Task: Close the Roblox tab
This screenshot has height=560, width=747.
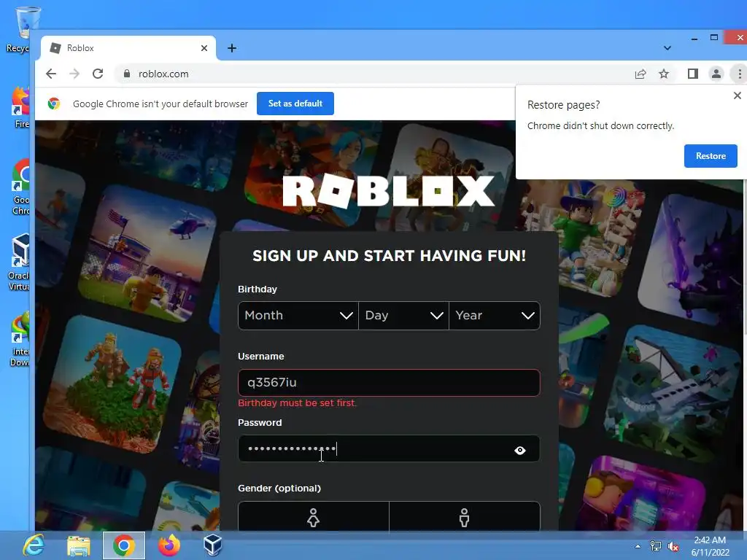Action: tap(204, 48)
